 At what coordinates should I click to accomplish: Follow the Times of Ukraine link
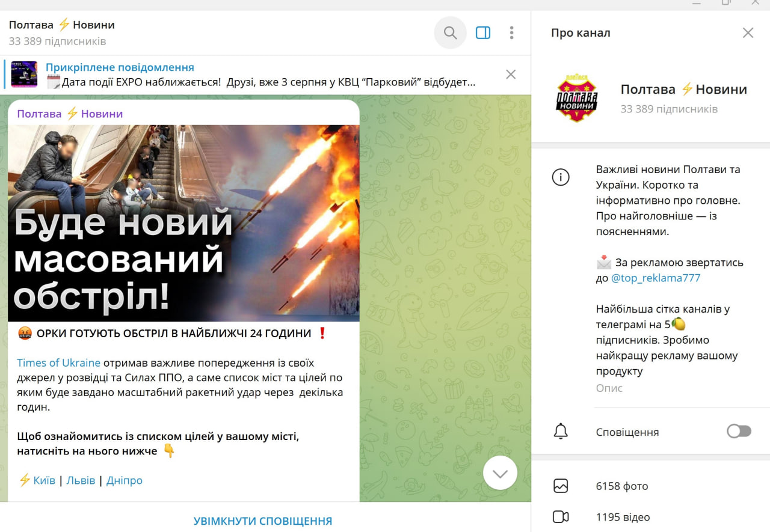click(x=58, y=363)
